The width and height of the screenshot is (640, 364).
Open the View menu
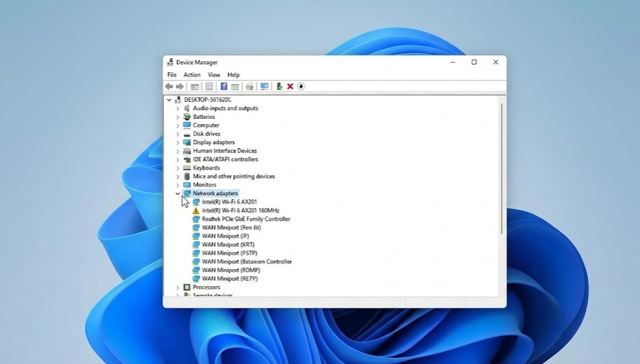tap(214, 75)
